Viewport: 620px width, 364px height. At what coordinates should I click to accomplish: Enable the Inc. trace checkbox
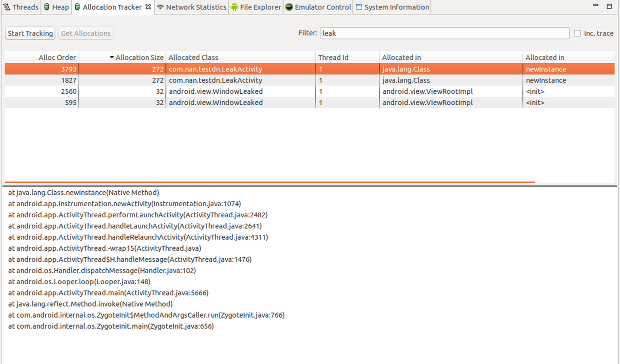577,33
